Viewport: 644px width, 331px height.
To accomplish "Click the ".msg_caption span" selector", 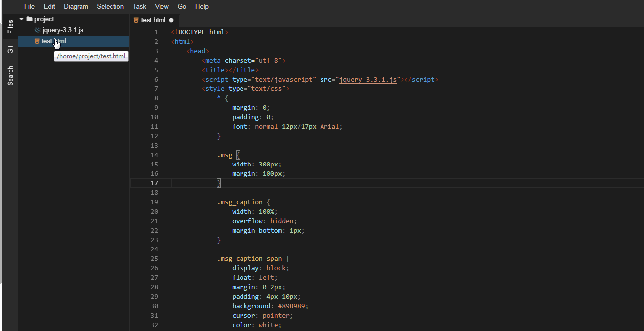I will pyautogui.click(x=249, y=259).
